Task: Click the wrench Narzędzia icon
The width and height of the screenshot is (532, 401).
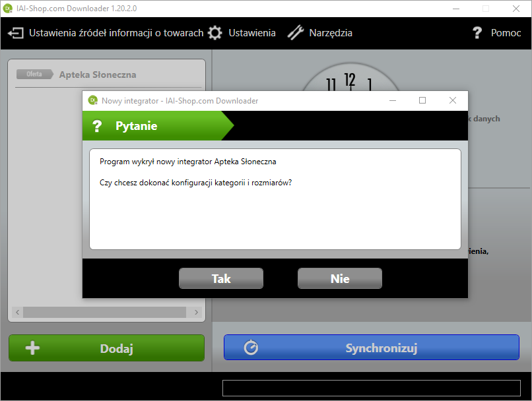Action: (296, 33)
